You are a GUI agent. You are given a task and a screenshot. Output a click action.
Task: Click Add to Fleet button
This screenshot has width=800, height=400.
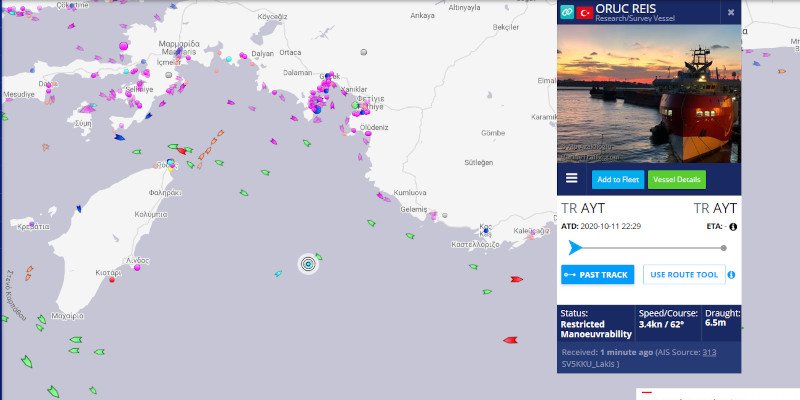point(616,180)
